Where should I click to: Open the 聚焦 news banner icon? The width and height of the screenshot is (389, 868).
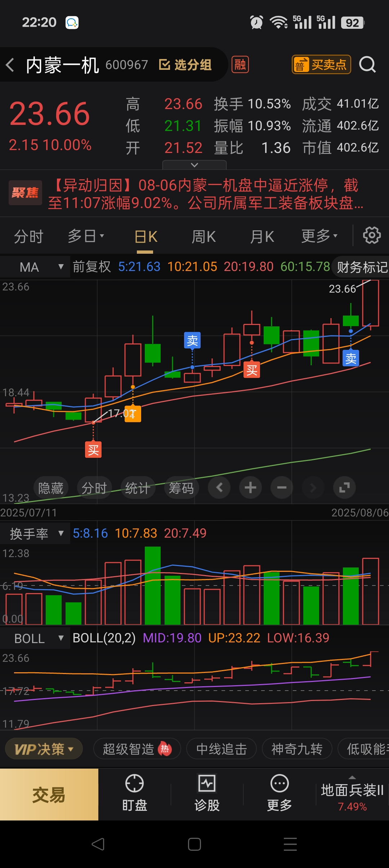[25, 193]
